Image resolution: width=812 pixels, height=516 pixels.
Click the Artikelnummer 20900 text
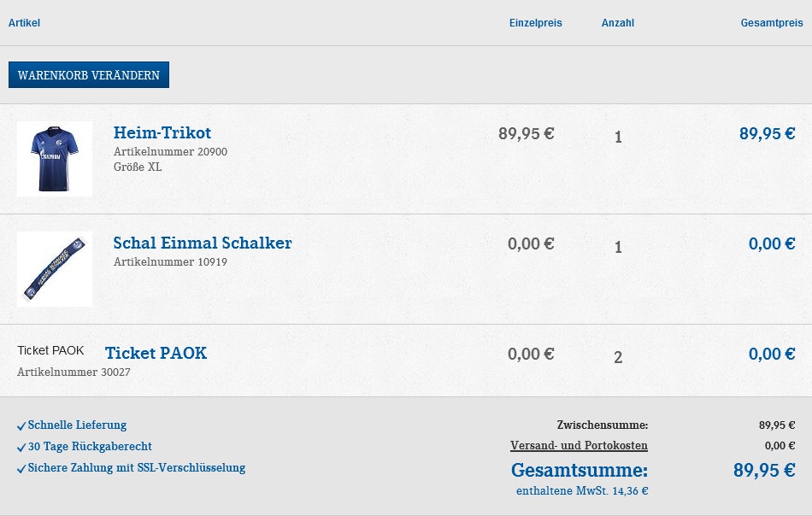click(171, 151)
